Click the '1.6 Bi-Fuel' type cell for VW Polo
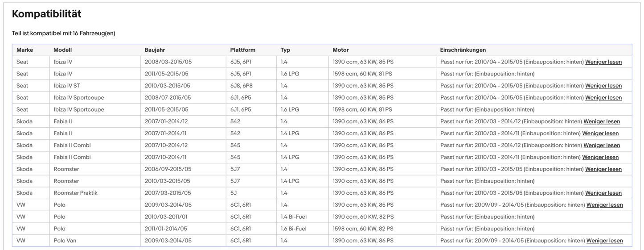 coord(293,229)
